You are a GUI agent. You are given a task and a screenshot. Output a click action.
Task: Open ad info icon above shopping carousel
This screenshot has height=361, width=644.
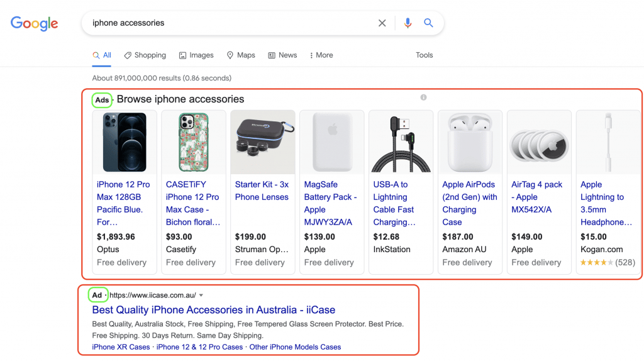point(423,97)
